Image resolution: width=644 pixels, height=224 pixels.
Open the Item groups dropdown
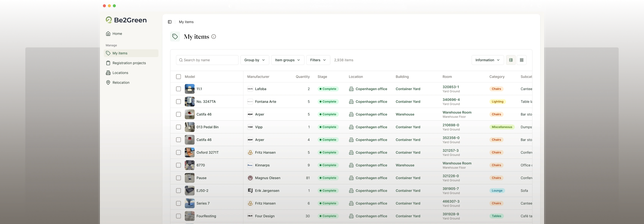point(288,60)
